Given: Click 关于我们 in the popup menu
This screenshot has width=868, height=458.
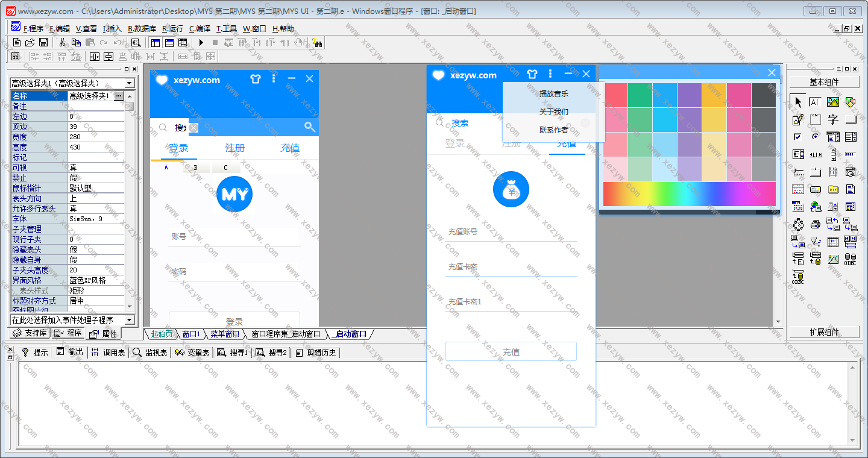Looking at the screenshot, I should [553, 112].
